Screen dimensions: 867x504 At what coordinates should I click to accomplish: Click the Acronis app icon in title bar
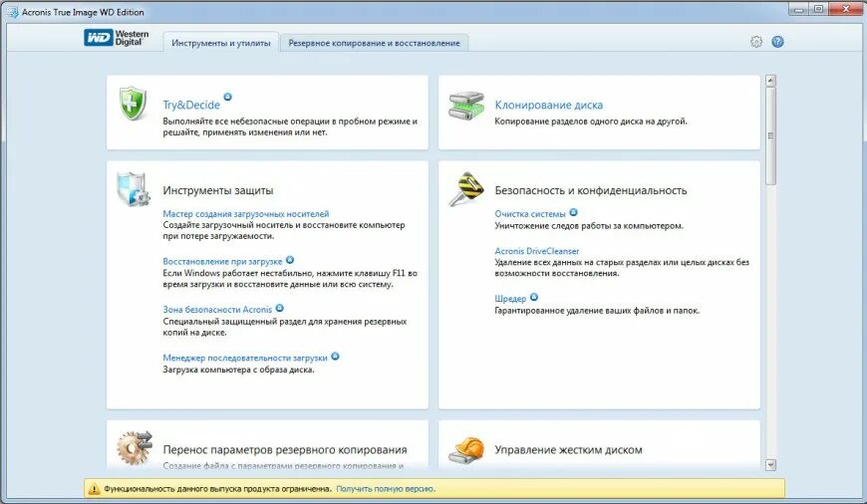12,12
